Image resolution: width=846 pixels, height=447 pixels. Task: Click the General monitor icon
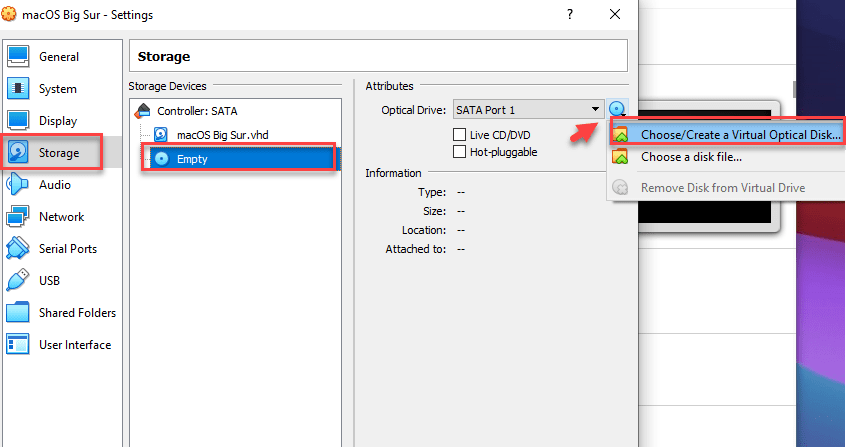tap(17, 57)
